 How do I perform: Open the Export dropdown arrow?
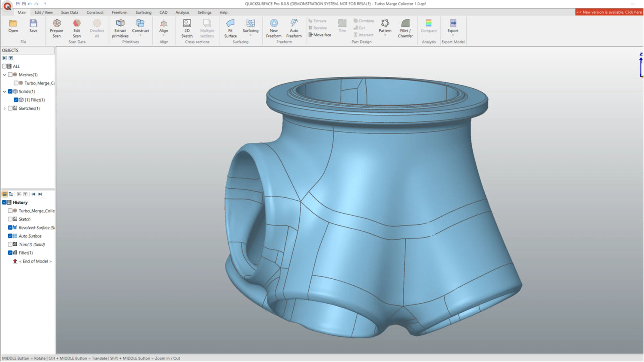pyautogui.click(x=453, y=36)
